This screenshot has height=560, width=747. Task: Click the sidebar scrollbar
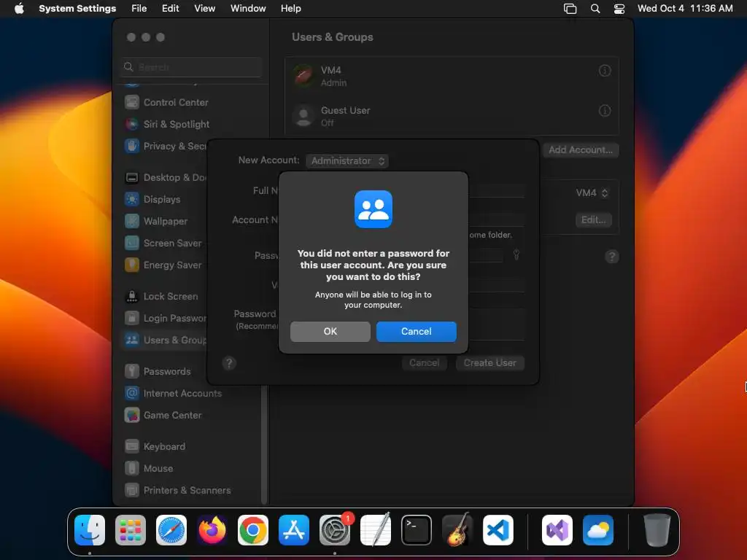pos(264,444)
